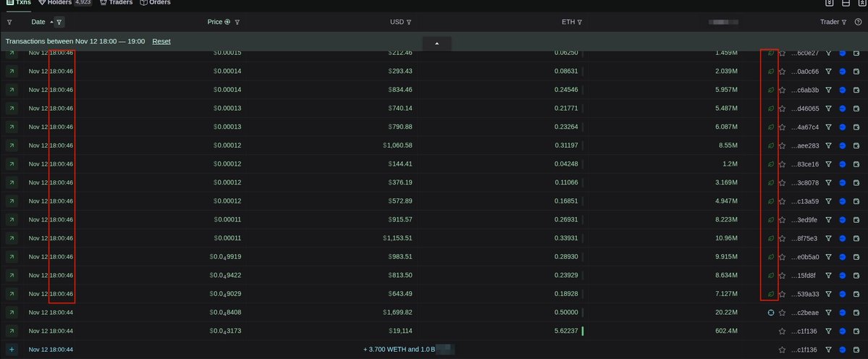The width and height of the screenshot is (868, 359).
Task: Click green leaf icon beside ...6c0e27
Action: pos(770,53)
